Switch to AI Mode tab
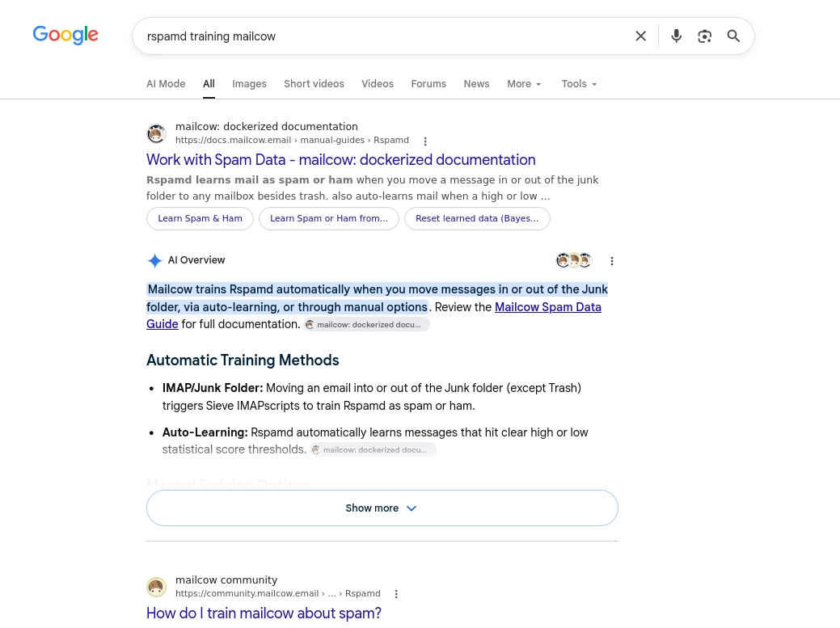 point(166,84)
